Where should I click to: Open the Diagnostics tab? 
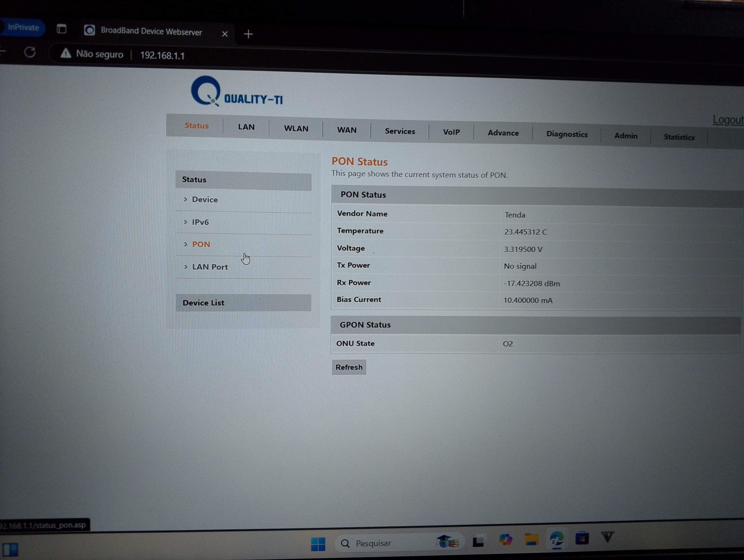click(x=567, y=134)
